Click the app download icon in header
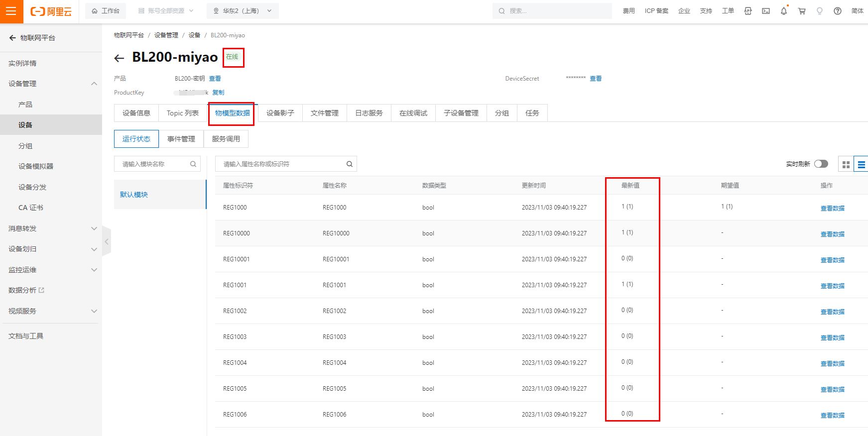 (x=748, y=11)
